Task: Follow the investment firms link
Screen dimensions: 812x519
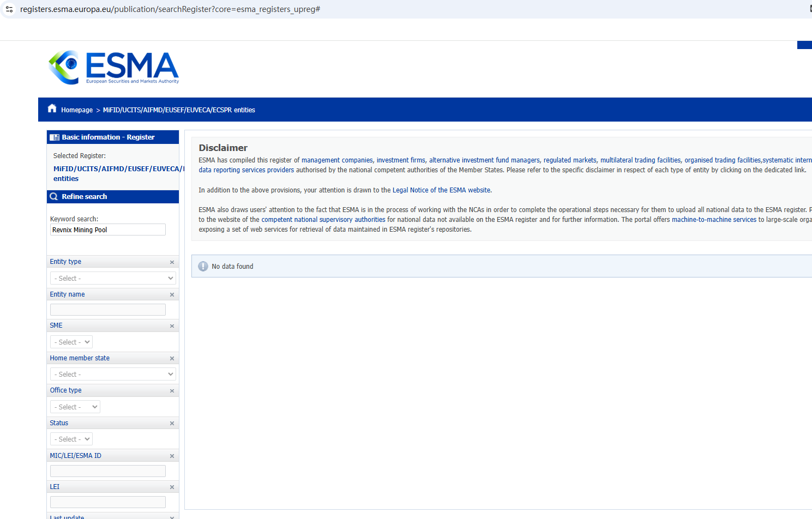Action: 401,160
